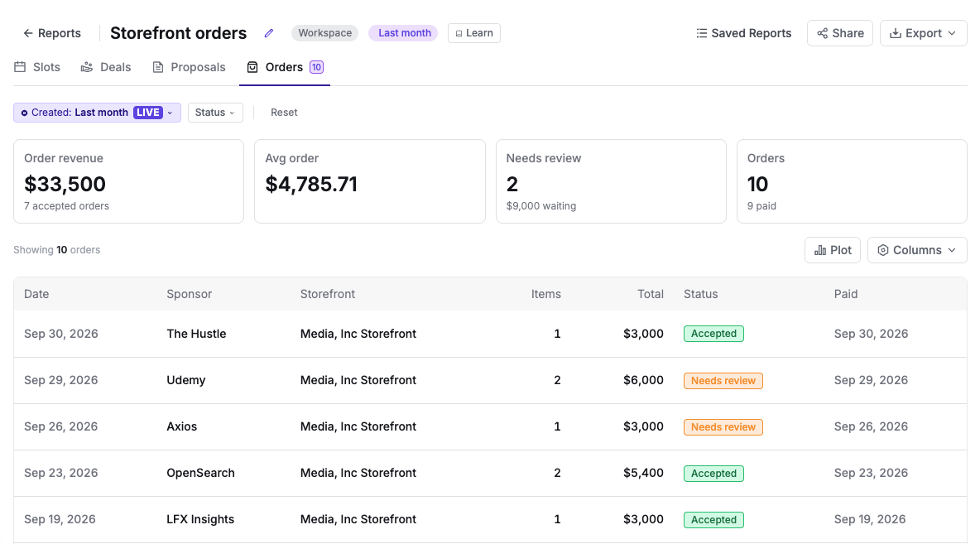Click the Learn button
This screenshot has width=980, height=544.
click(473, 33)
